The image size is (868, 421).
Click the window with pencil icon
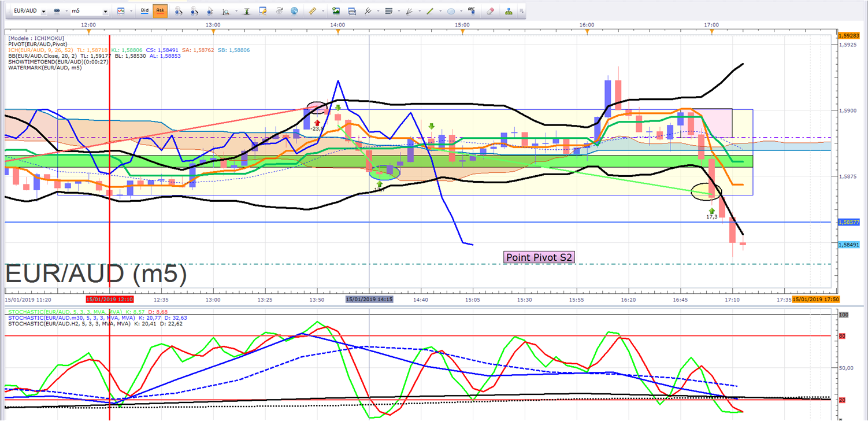[264, 11]
